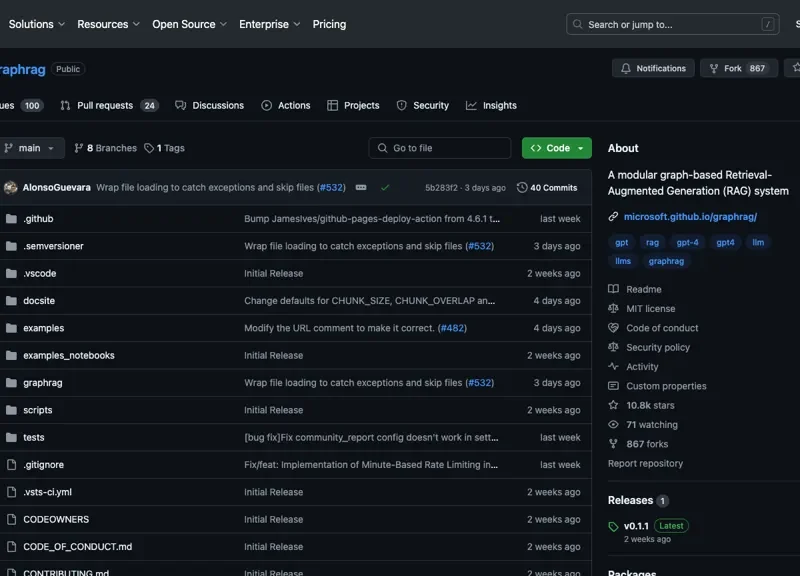Select the gpt topic tag
This screenshot has height=576, width=800.
[x=621, y=242]
